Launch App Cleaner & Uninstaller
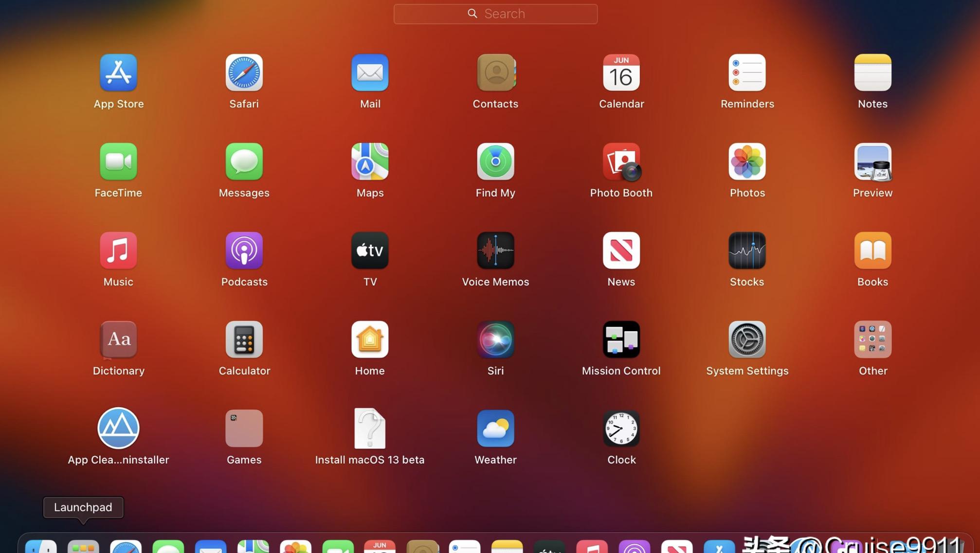The image size is (980, 553). coord(118,428)
